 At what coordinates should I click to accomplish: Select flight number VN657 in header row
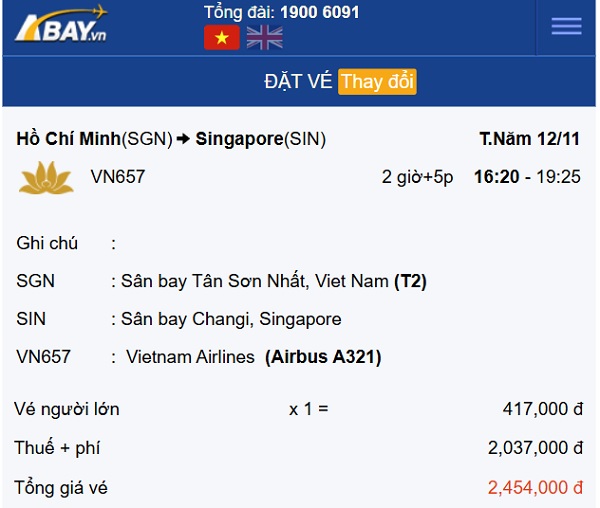coord(118,177)
